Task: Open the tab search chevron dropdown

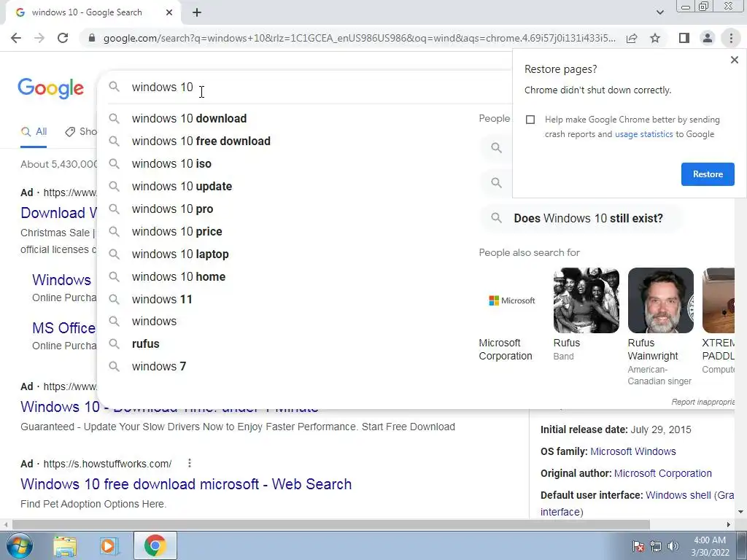Action: point(659,12)
